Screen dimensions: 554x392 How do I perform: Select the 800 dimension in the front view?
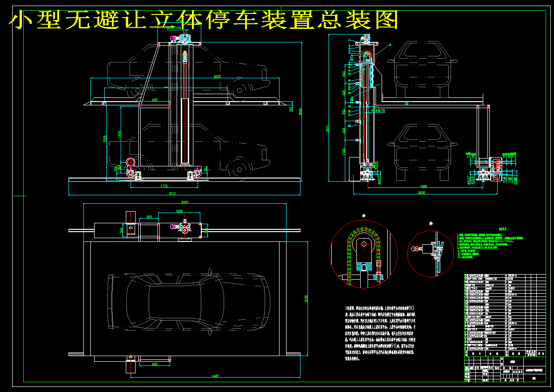point(155,100)
